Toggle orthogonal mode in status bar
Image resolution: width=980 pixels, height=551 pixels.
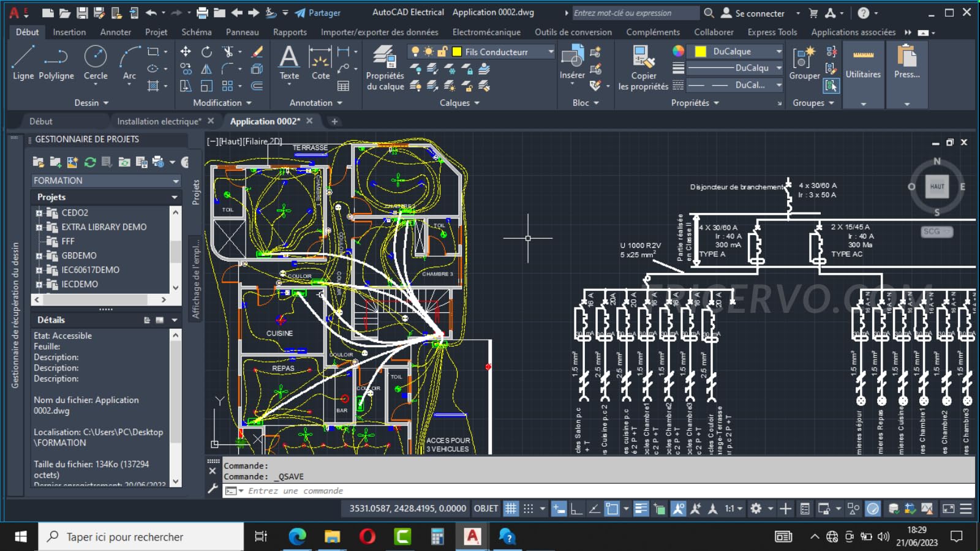(x=576, y=509)
